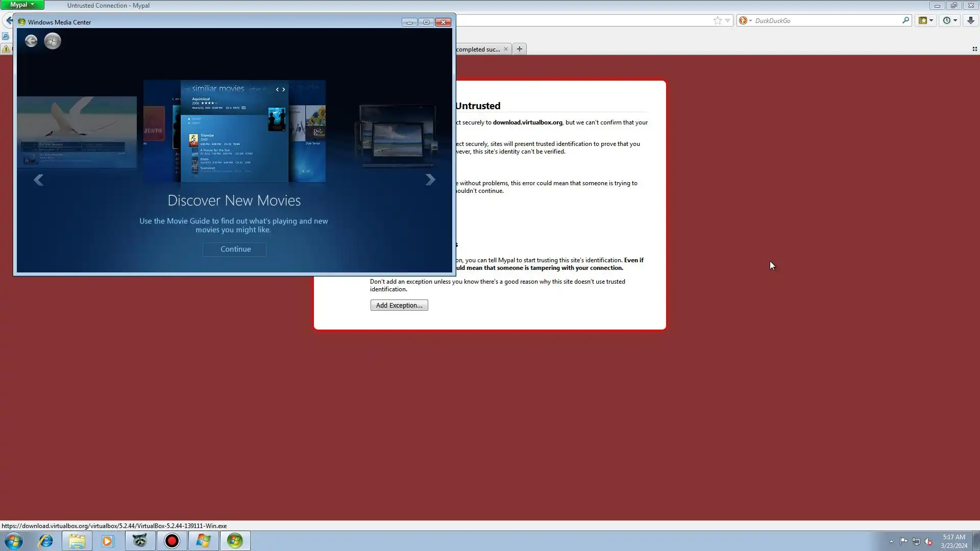This screenshot has height=551, width=980.
Task: Open Windows Media Player from taskbar
Action: 108,541
